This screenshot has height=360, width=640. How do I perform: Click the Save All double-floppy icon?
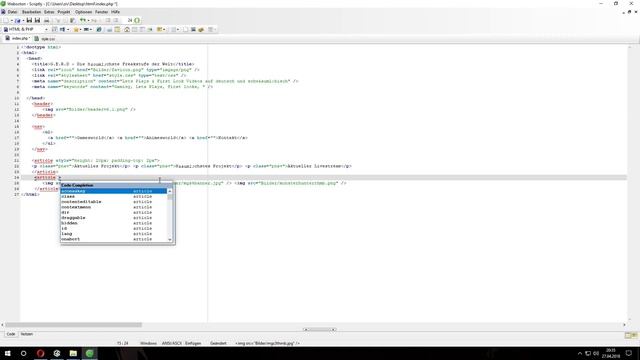(x=37, y=20)
